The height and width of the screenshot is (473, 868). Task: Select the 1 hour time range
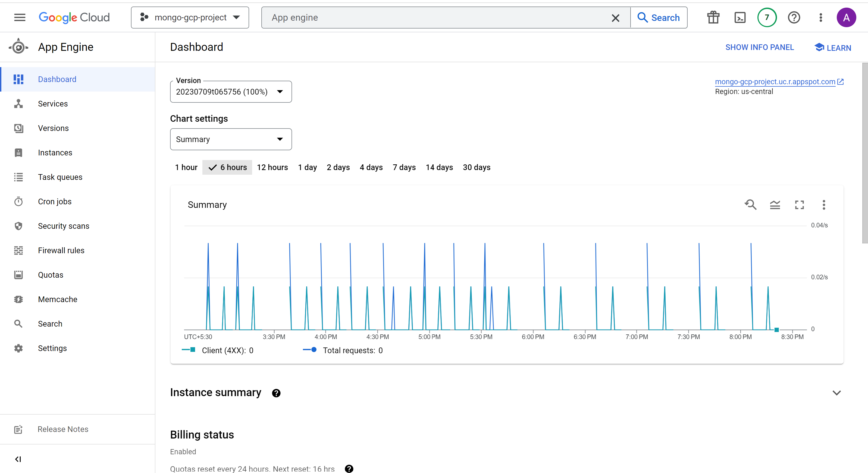pos(186,167)
